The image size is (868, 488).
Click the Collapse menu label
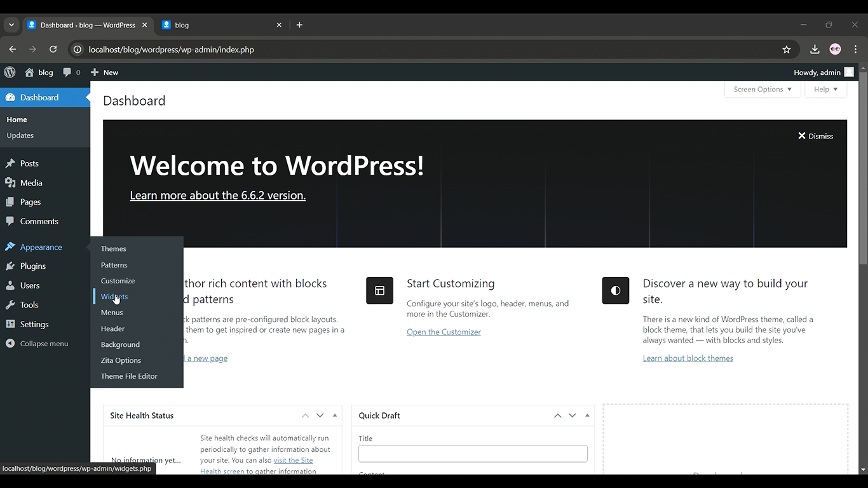[44, 344]
